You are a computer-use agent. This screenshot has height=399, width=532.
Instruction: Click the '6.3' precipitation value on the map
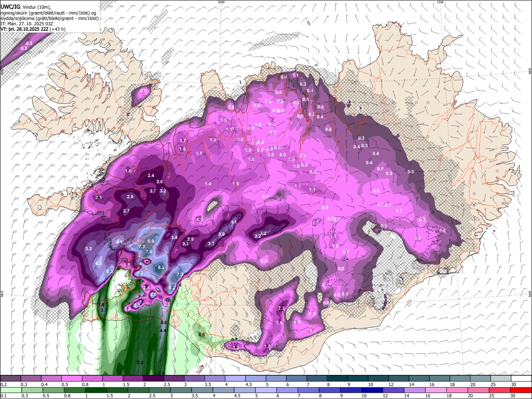tap(110, 271)
